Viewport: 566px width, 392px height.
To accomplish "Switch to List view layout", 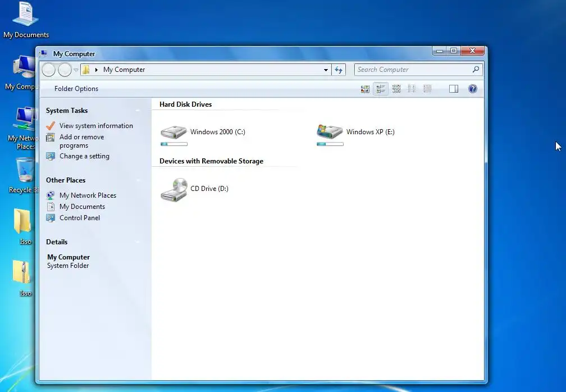I will [x=412, y=89].
